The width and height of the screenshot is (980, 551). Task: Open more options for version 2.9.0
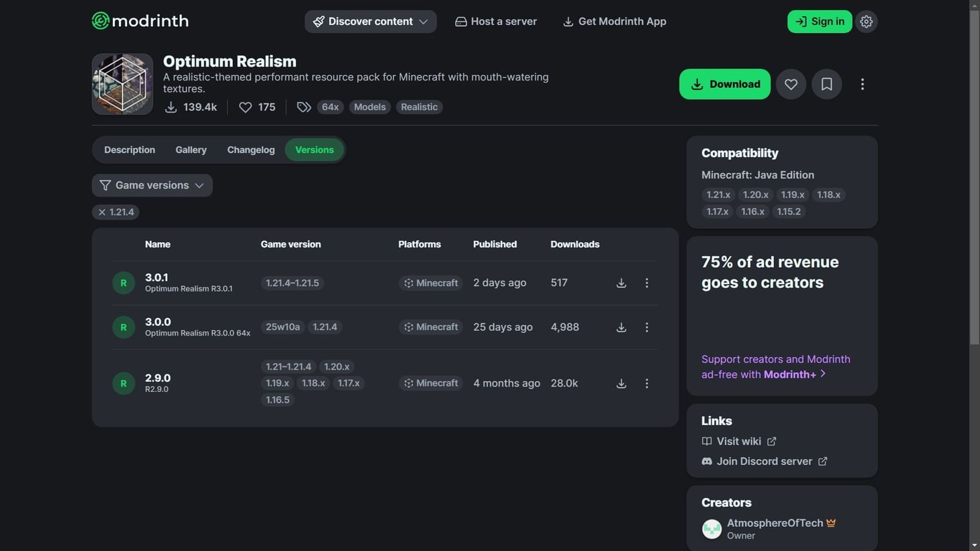click(x=646, y=383)
